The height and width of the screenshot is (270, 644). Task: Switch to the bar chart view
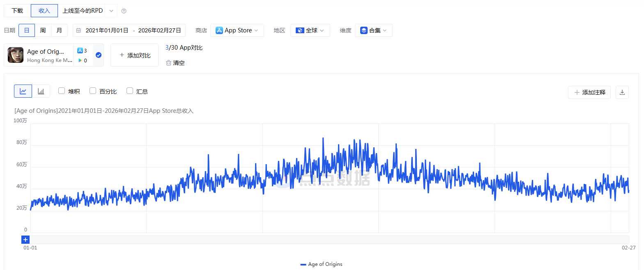pyautogui.click(x=41, y=91)
